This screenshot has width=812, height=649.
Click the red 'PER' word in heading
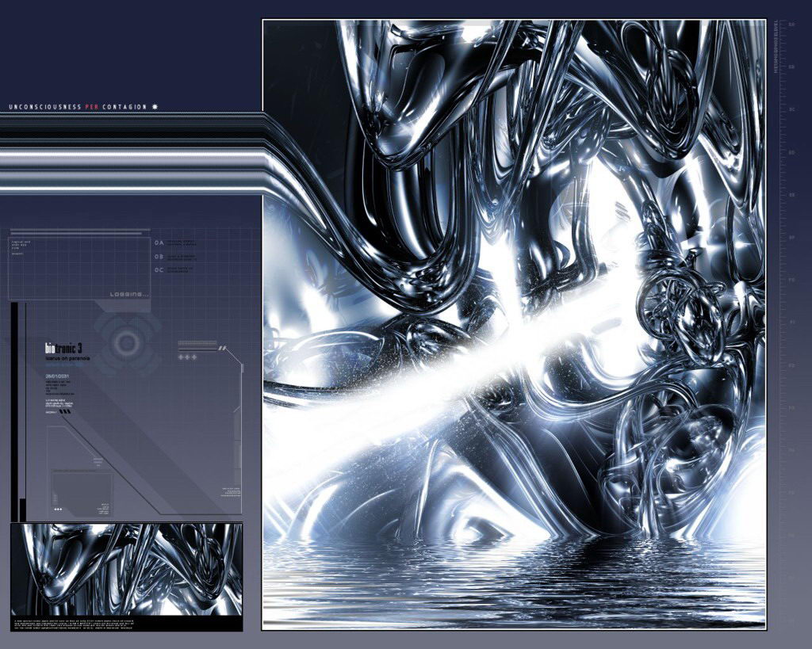[91, 107]
